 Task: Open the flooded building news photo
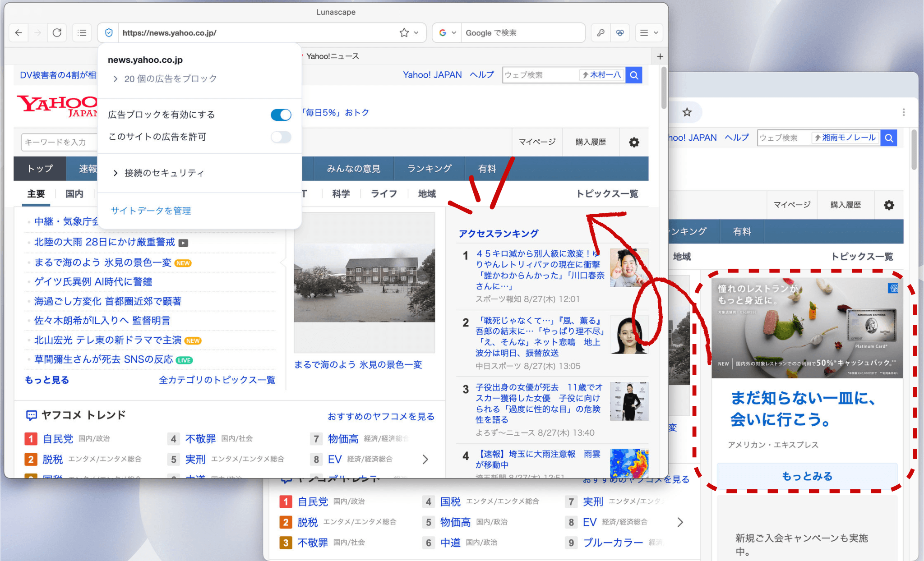(x=364, y=283)
